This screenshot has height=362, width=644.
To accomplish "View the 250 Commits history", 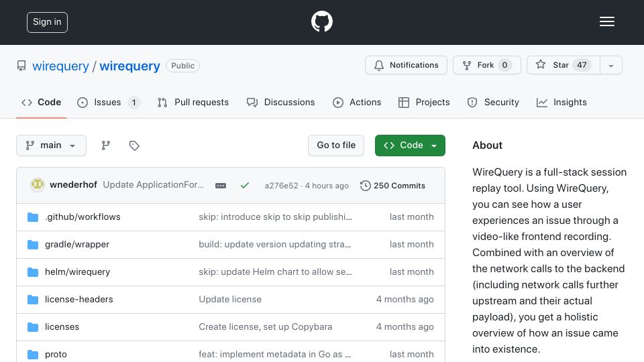I will pos(392,186).
